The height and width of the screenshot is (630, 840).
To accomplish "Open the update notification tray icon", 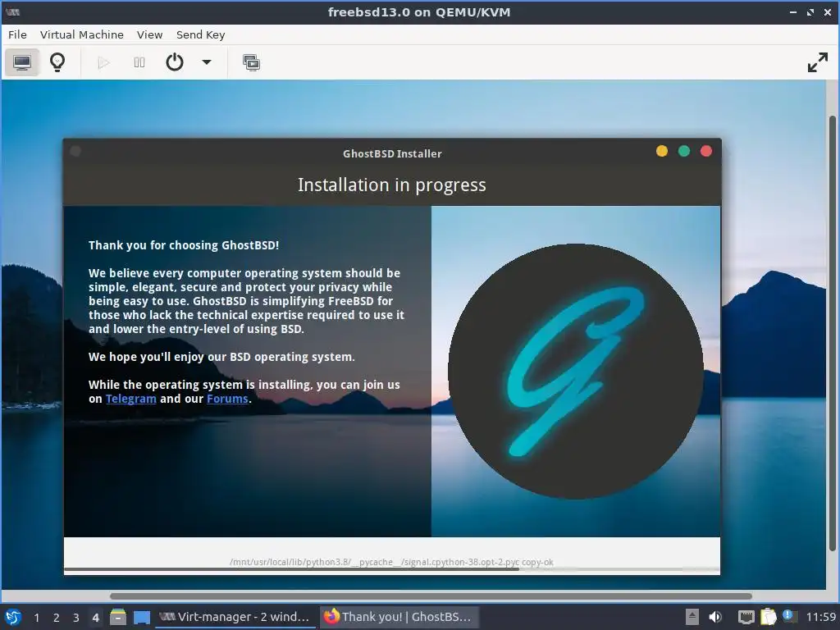I will point(788,615).
